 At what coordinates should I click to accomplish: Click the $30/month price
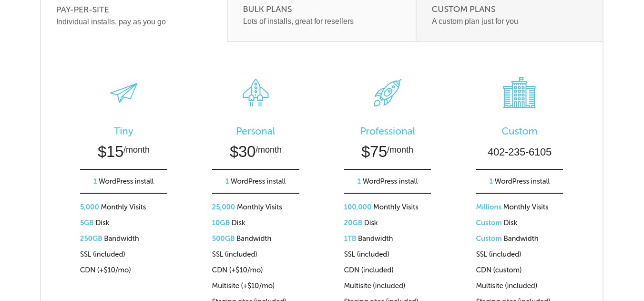click(x=256, y=151)
